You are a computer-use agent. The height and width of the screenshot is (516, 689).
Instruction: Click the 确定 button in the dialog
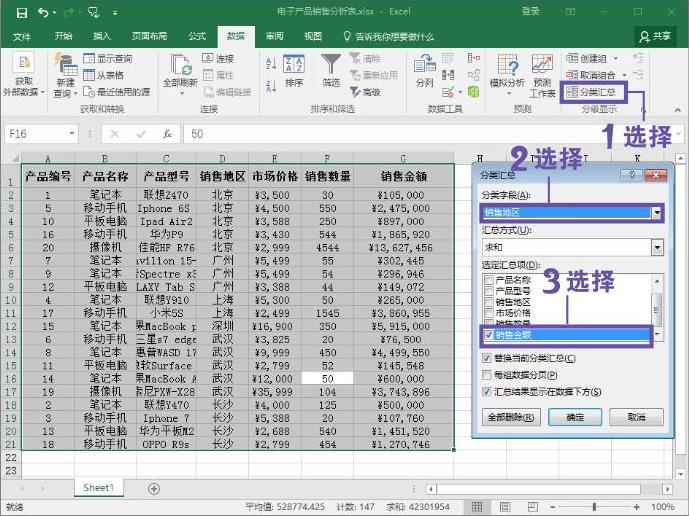(574, 417)
